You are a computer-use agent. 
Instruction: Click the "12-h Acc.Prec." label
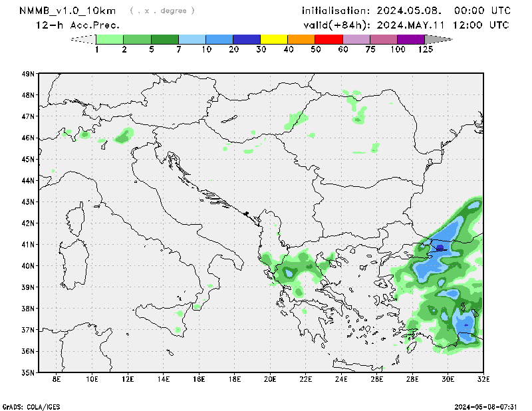point(78,25)
